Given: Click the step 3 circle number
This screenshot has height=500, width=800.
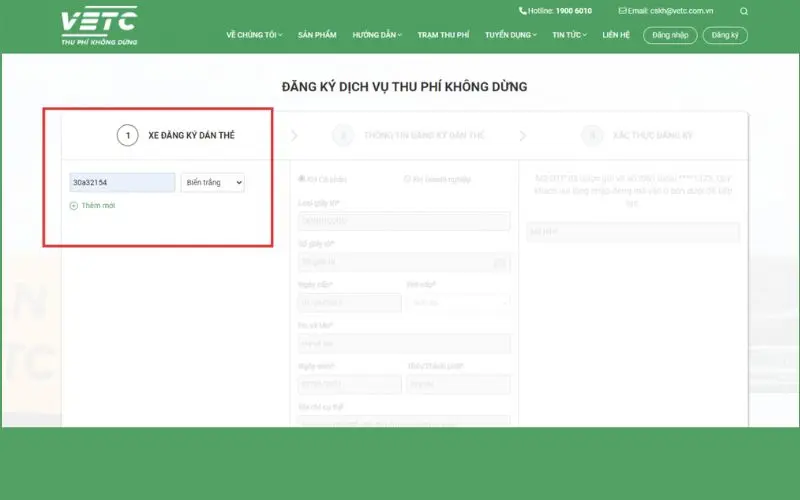Looking at the screenshot, I should tap(591, 135).
